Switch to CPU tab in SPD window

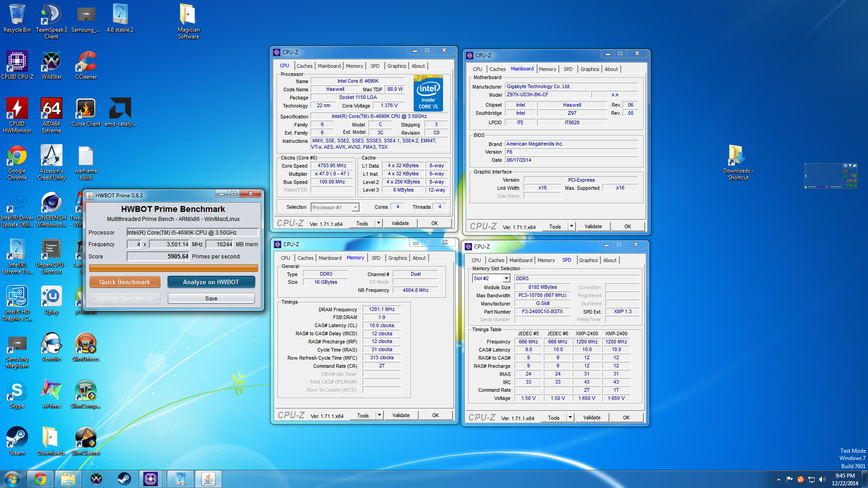476,260
